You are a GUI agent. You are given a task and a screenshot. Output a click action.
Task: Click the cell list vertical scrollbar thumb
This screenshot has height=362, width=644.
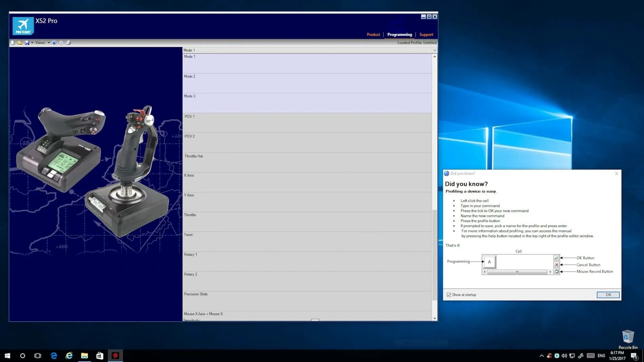point(435,255)
